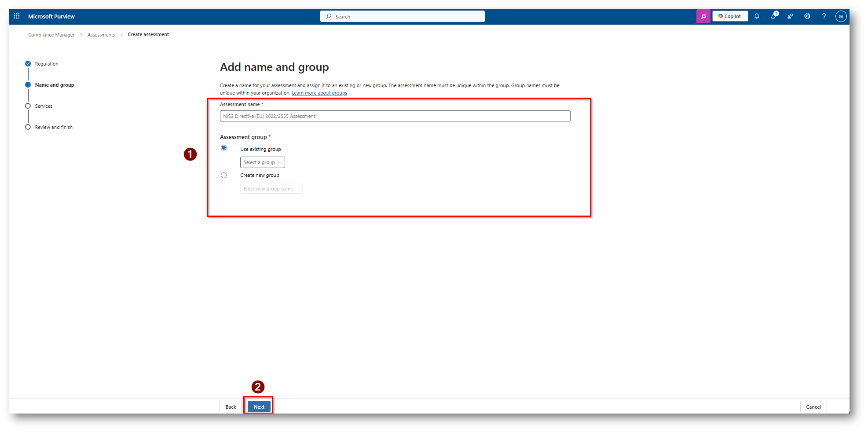Jump to the Services step
Screen dimensions: 868x432
click(39, 106)
